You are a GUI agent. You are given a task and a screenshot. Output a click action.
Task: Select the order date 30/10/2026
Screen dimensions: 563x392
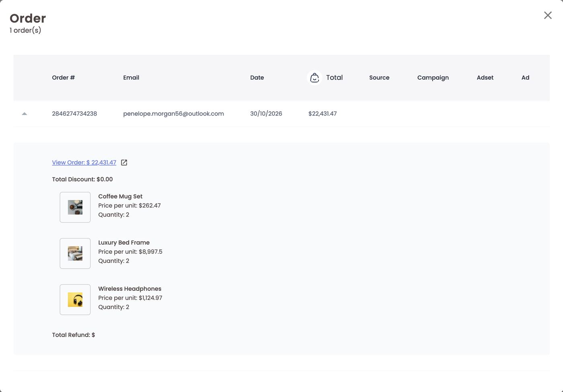coord(266,114)
